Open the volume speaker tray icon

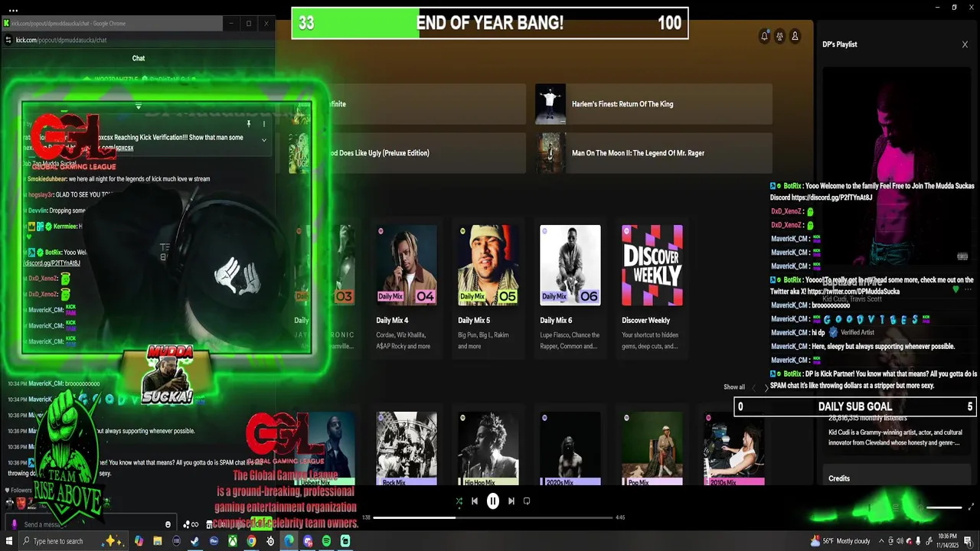(x=900, y=541)
